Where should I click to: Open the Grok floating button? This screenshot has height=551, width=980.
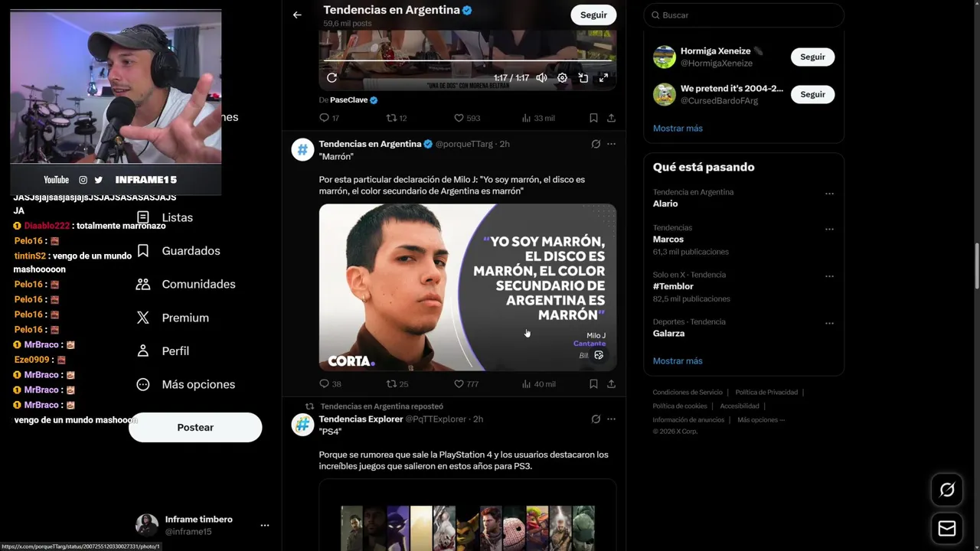click(x=947, y=490)
